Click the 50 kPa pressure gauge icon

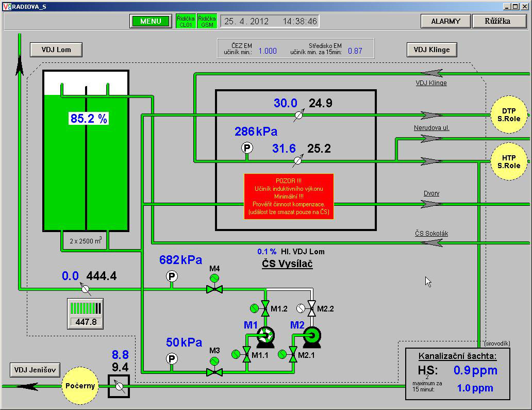coord(172,358)
